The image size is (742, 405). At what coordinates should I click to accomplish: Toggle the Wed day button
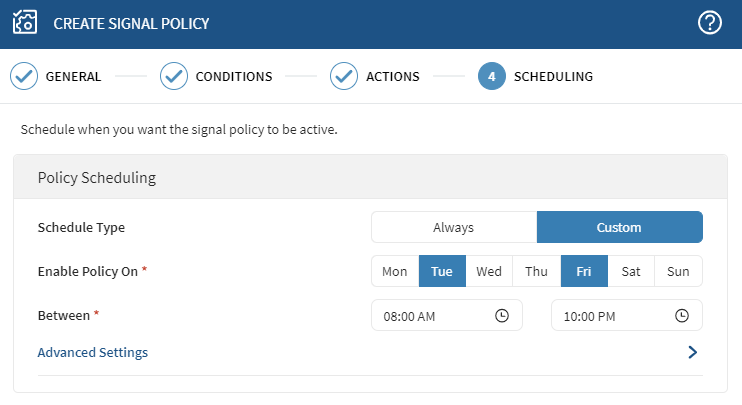pyautogui.click(x=489, y=271)
